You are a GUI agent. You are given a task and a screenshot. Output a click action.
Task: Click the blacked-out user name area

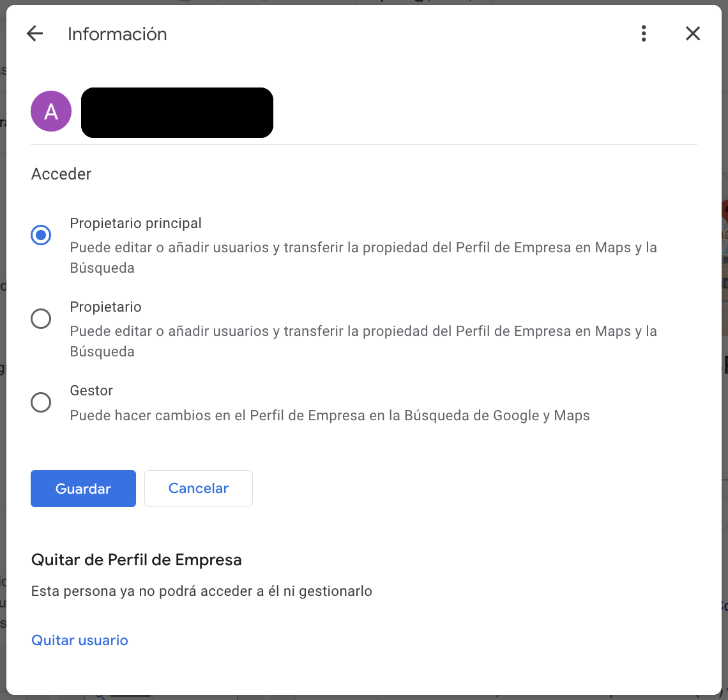177,112
